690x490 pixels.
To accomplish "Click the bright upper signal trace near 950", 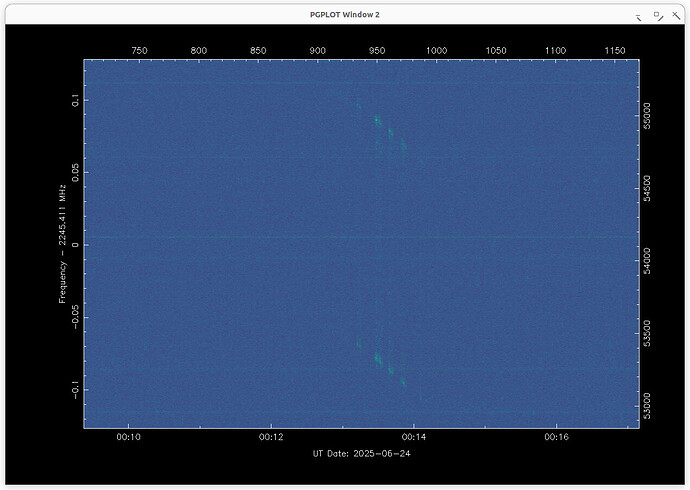I will click(x=378, y=121).
